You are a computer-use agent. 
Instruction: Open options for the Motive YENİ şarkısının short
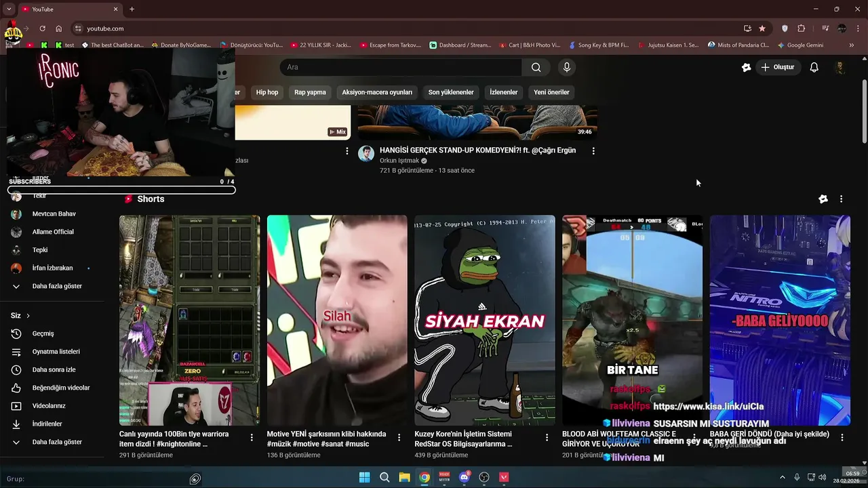click(x=399, y=438)
